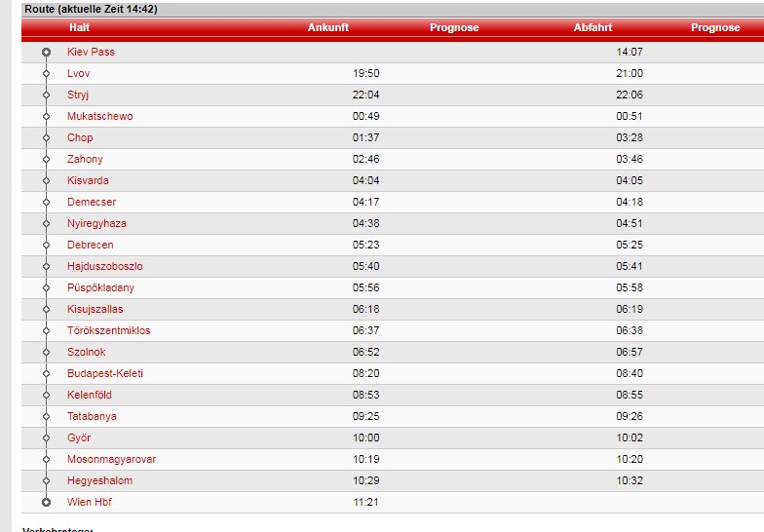
Task: Click the route stop marker beside Hegyeshalom
Action: click(x=46, y=480)
